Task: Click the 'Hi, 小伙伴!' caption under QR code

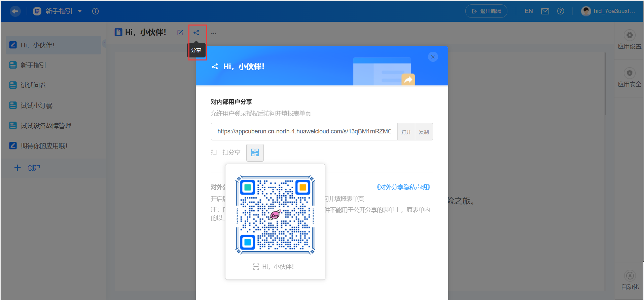Action: coord(278,267)
